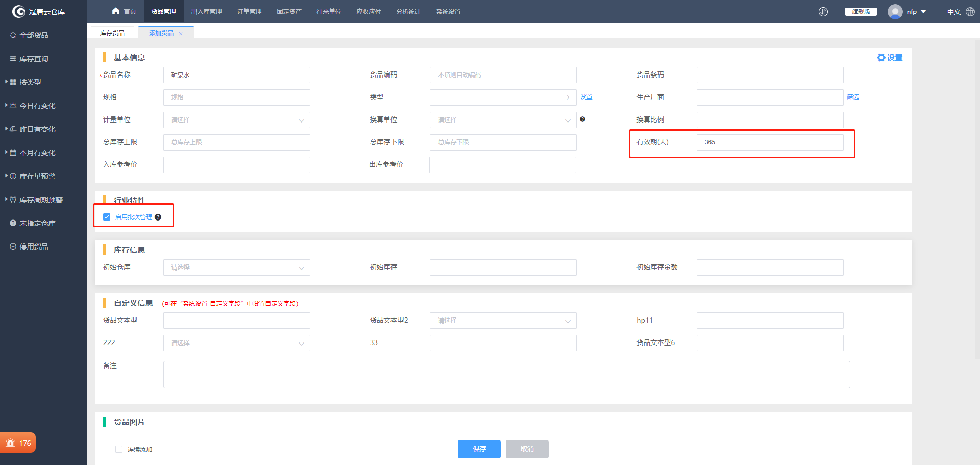980x465 pixels.
Task: Click the 出库参考价 input field
Action: point(503,165)
